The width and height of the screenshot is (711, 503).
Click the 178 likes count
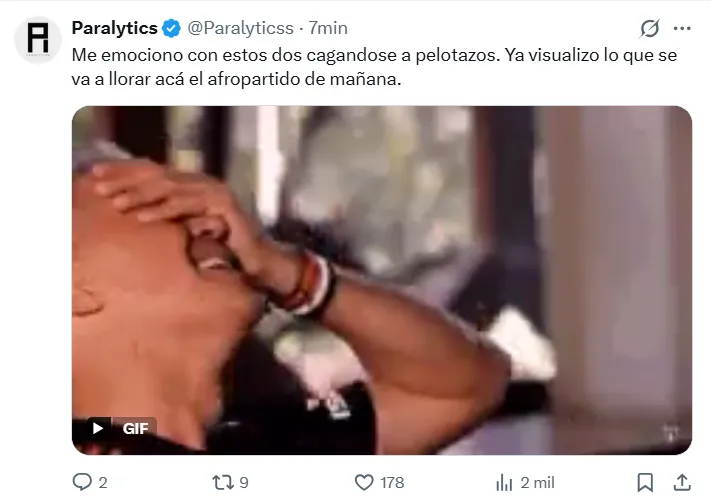[x=392, y=483]
